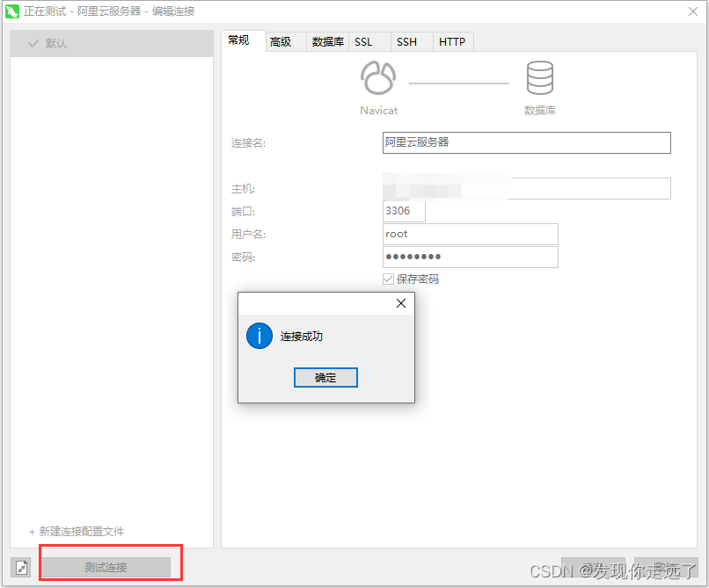Close the 连接成功 message dialog
709x588 pixels.
click(x=400, y=303)
